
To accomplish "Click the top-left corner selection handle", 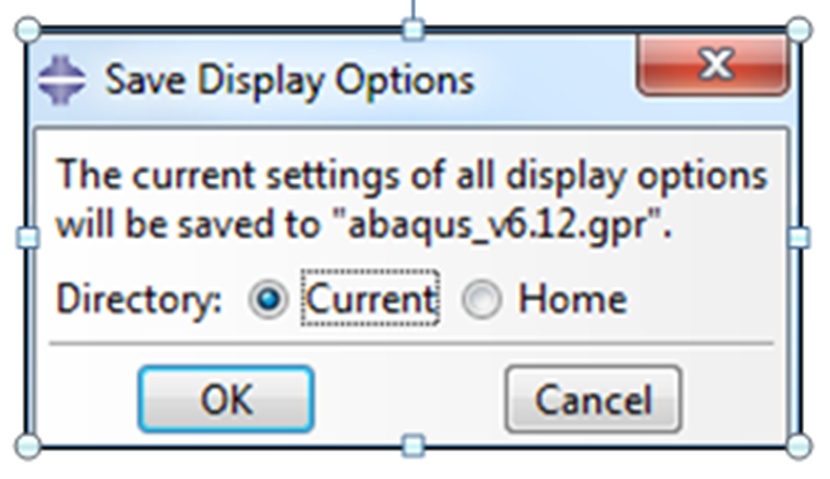I will [x=29, y=30].
